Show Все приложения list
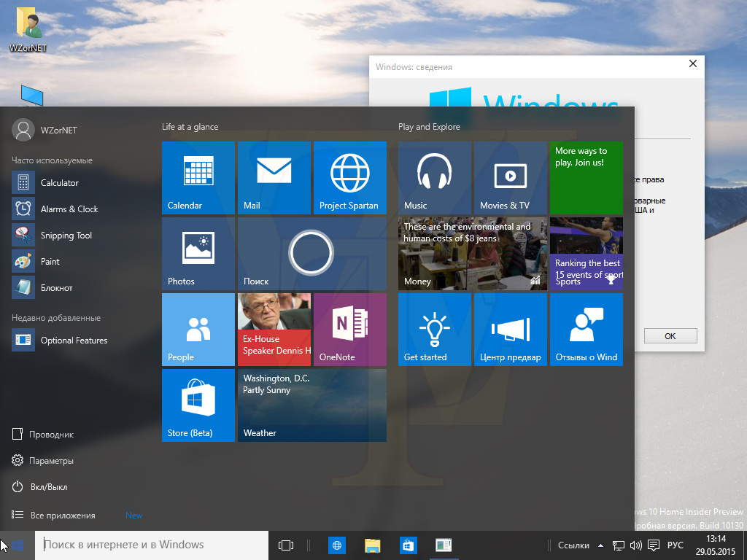 53,516
